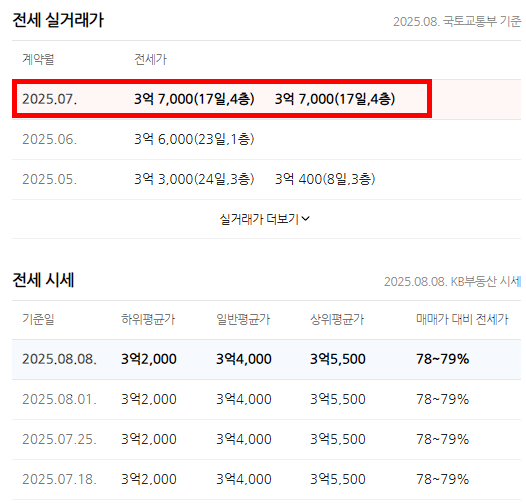Click 3억2,000 in the 2025.07.18. row
Screen dimensions: 526x503
[x=149, y=479]
